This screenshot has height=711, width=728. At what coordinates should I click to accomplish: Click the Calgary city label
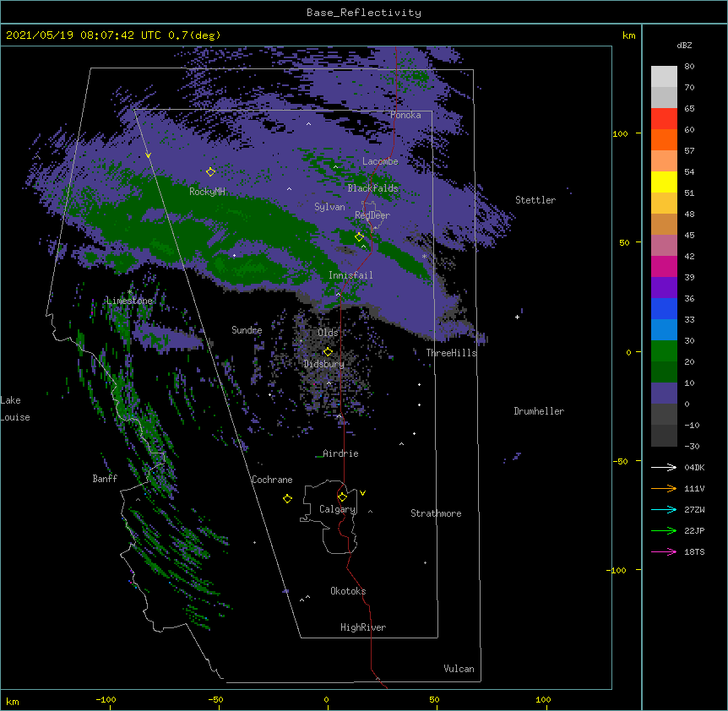pos(338,509)
